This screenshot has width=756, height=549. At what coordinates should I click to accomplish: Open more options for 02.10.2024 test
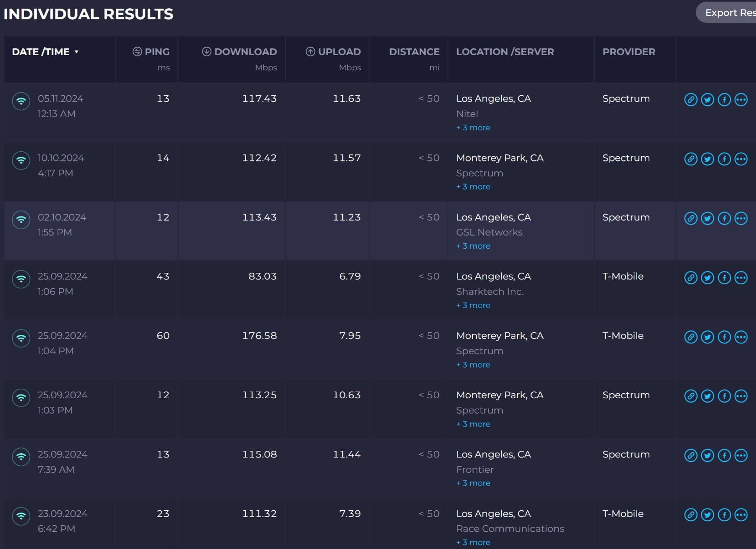[x=741, y=218]
